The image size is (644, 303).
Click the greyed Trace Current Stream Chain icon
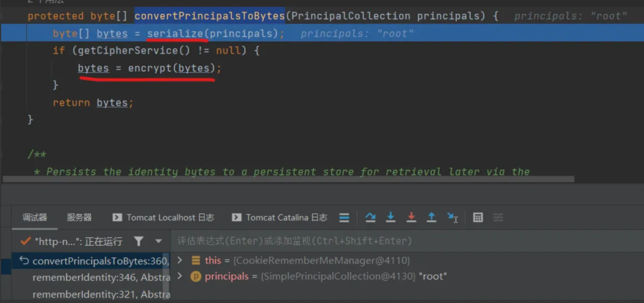tap(498, 217)
